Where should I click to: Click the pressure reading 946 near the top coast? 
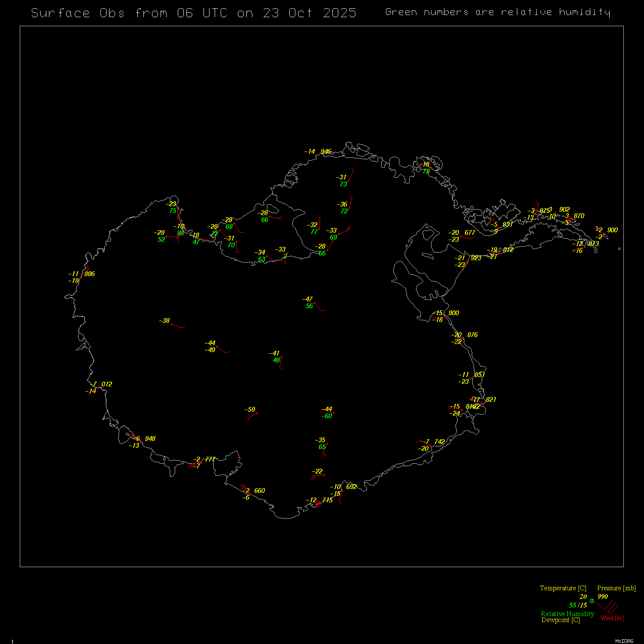pyautogui.click(x=326, y=152)
